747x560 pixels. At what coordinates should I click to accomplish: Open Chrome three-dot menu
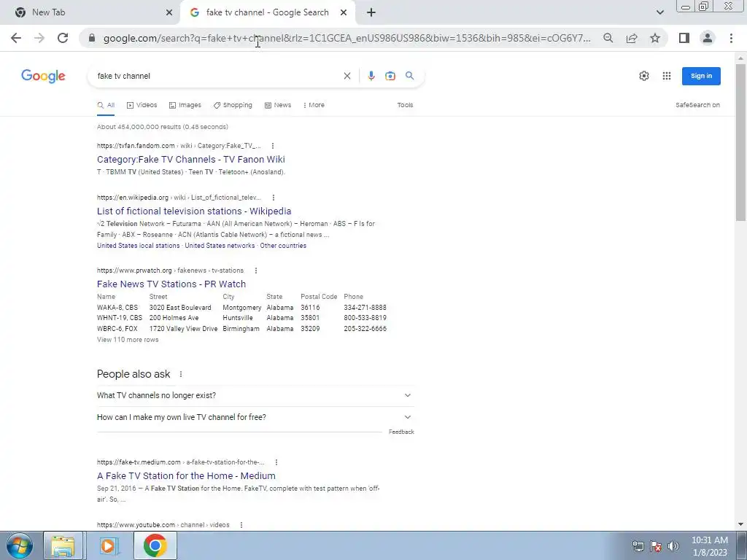coord(731,38)
